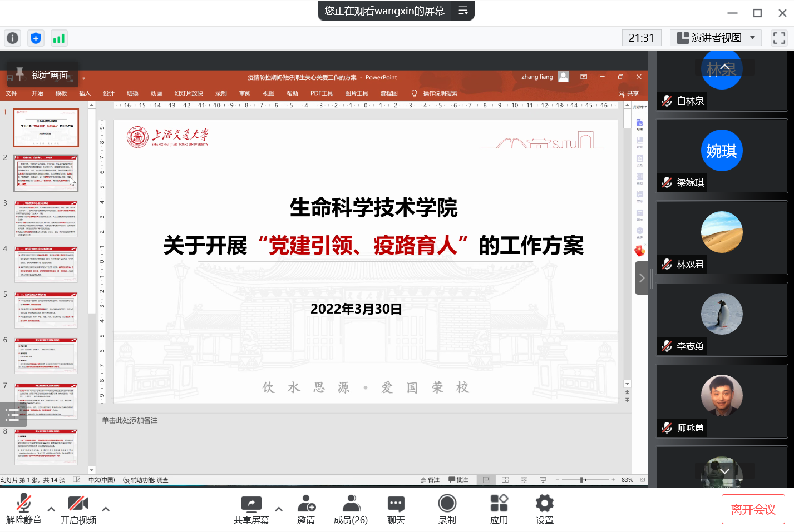Unmute microphone via 解除静音
This screenshot has width=794, height=532.
[23, 509]
